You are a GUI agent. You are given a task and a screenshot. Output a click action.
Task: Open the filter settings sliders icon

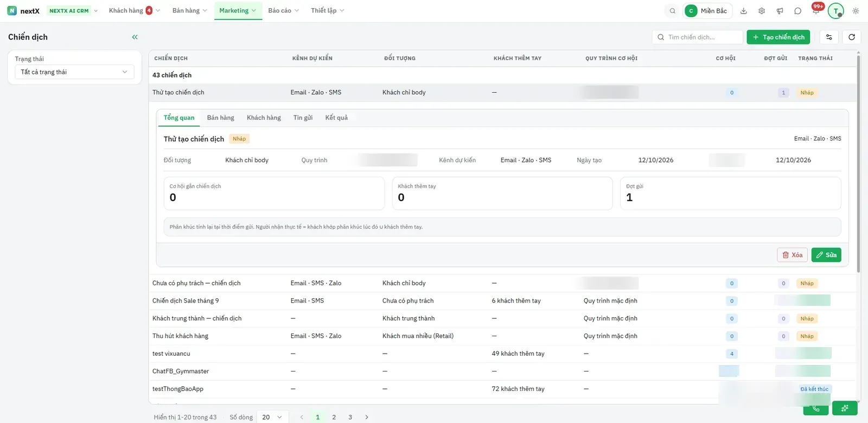(829, 37)
